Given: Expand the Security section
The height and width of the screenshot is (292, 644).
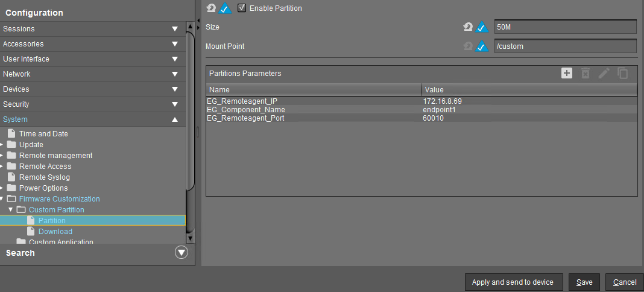Looking at the screenshot, I should 175,104.
